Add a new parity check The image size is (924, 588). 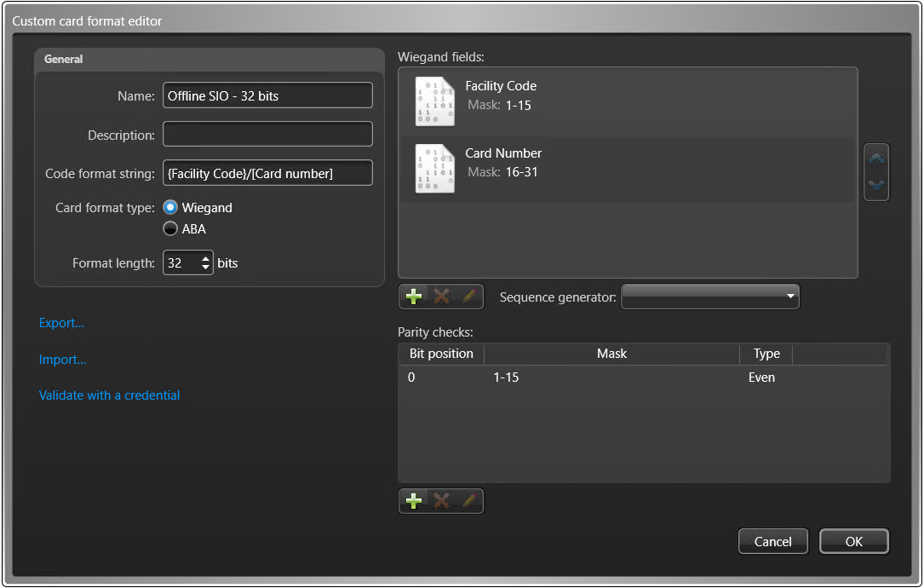point(414,501)
